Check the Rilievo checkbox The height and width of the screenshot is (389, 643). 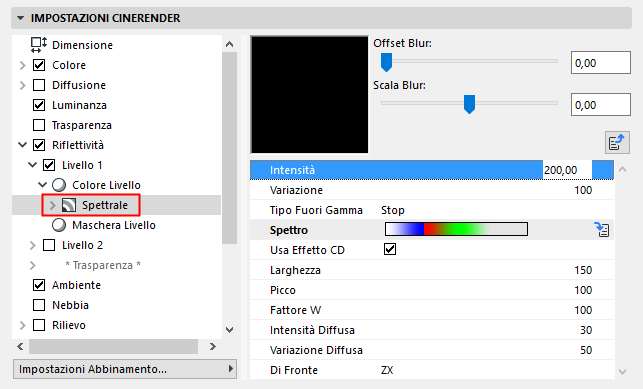tap(39, 325)
